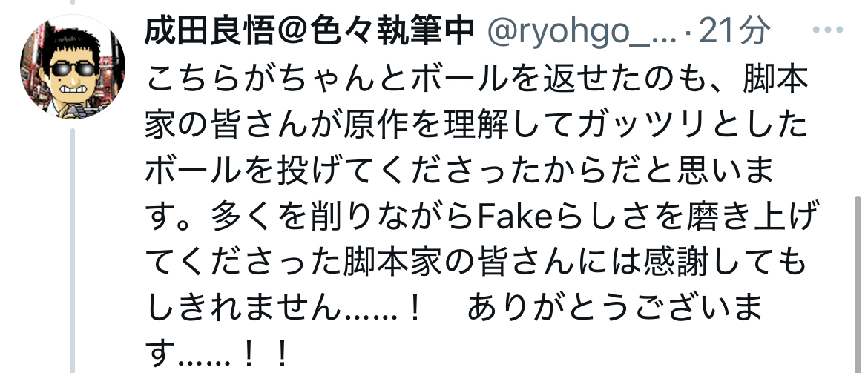Click the thread line segment above the avatar

73,2
